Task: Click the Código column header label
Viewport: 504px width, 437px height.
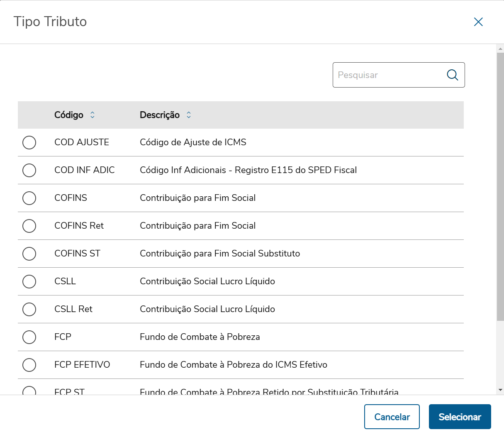Action: point(69,115)
